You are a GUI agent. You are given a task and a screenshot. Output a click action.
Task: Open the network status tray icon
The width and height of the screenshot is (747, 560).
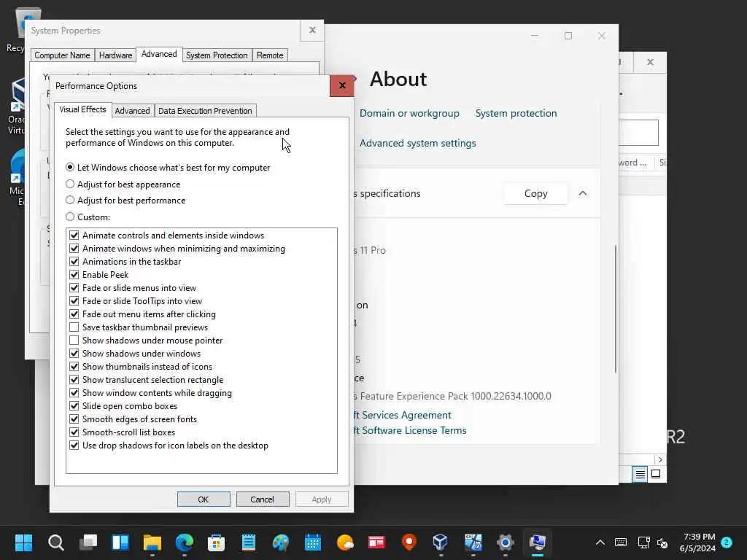(643, 542)
